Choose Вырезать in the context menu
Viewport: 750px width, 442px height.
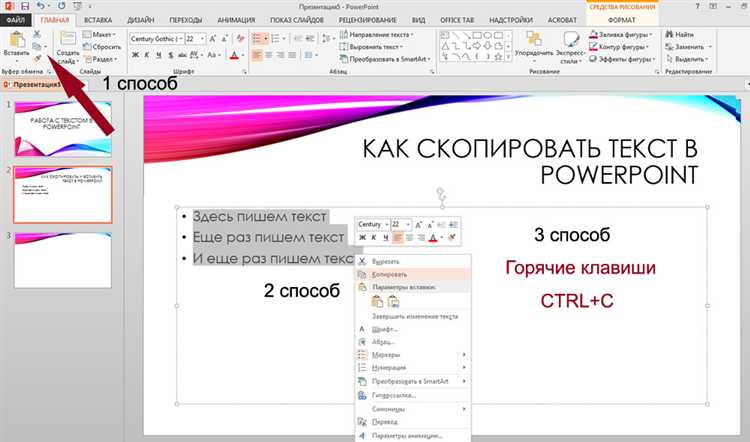coord(412,262)
